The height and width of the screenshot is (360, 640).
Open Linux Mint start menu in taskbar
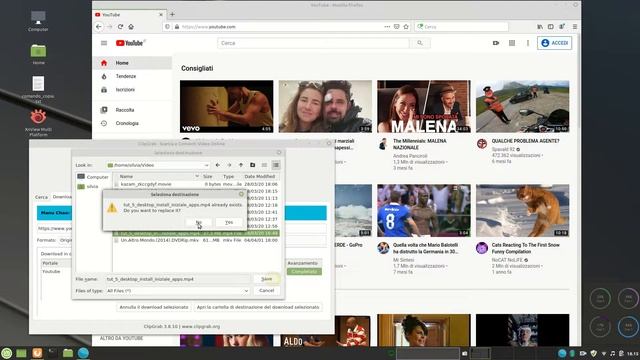tap(6, 353)
